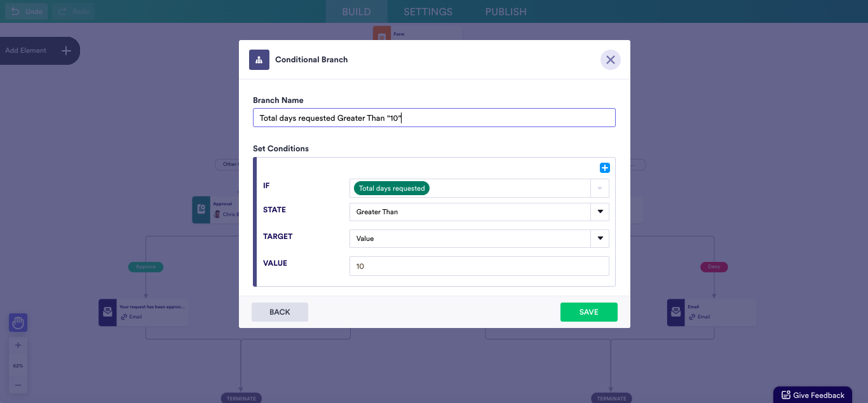The image size is (868, 403).
Task: Click the BACK button
Action: [x=280, y=312]
